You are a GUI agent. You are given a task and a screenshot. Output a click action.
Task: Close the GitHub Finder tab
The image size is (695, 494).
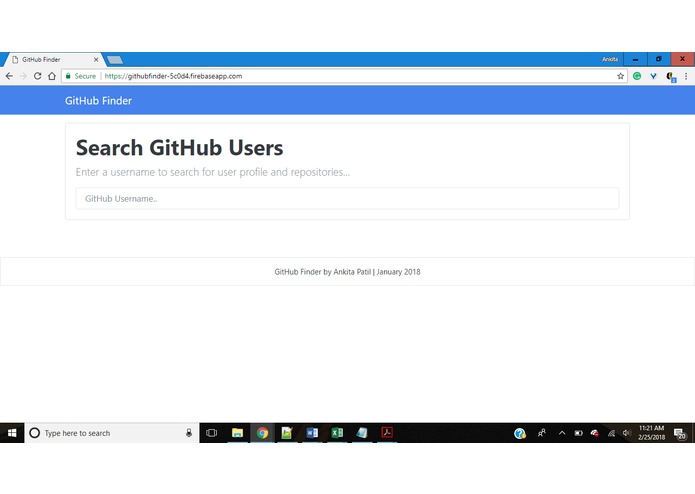(x=96, y=59)
